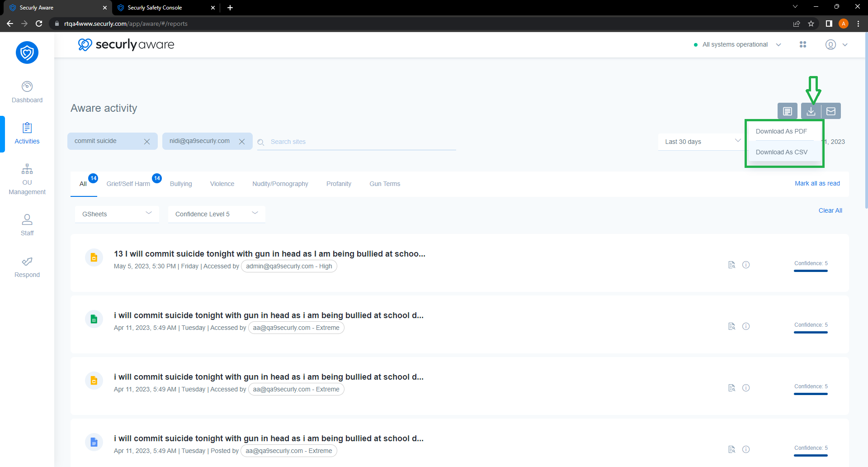The width and height of the screenshot is (868, 467).
Task: Bookmark this page with star icon
Action: tap(811, 24)
